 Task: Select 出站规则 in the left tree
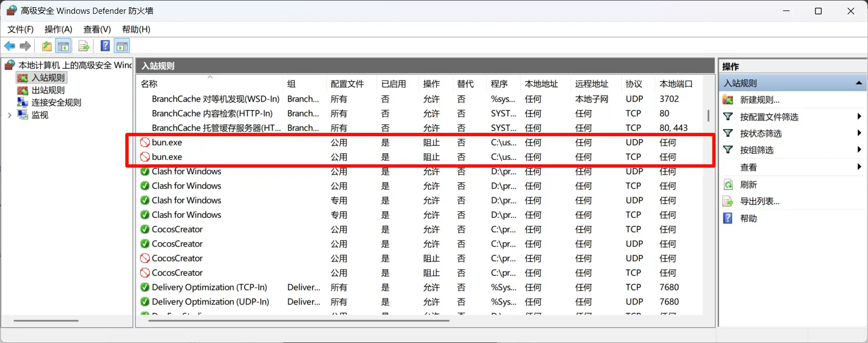48,90
